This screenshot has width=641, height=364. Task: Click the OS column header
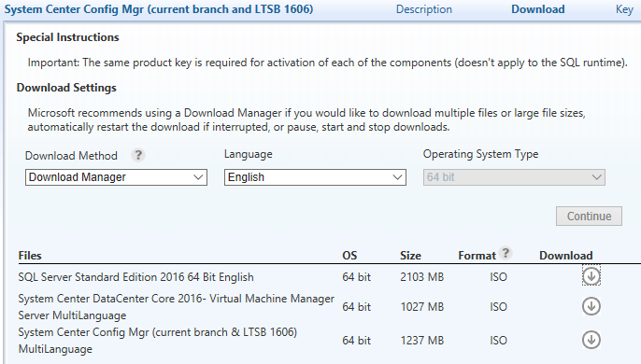click(349, 256)
